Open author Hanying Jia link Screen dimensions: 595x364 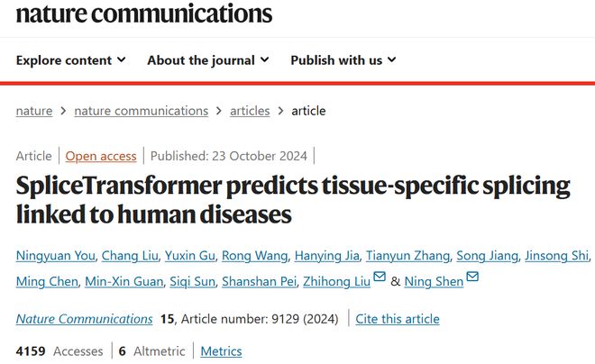pos(327,256)
